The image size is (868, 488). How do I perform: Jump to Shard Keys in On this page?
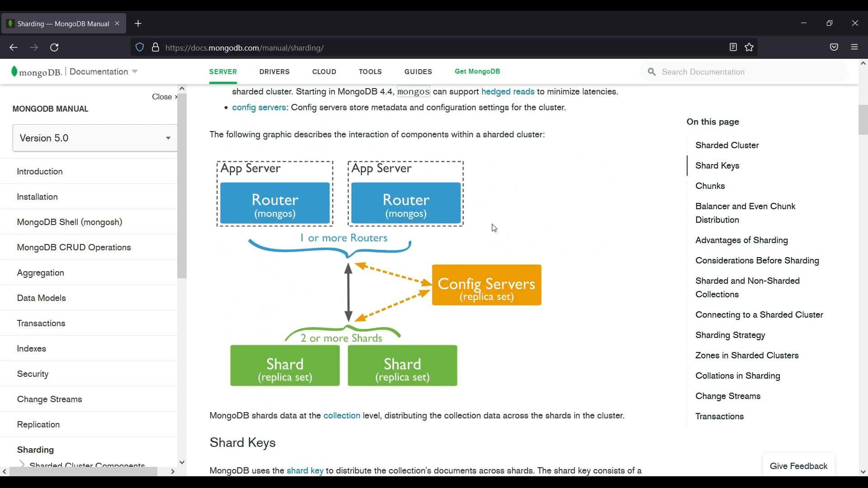[717, 165]
